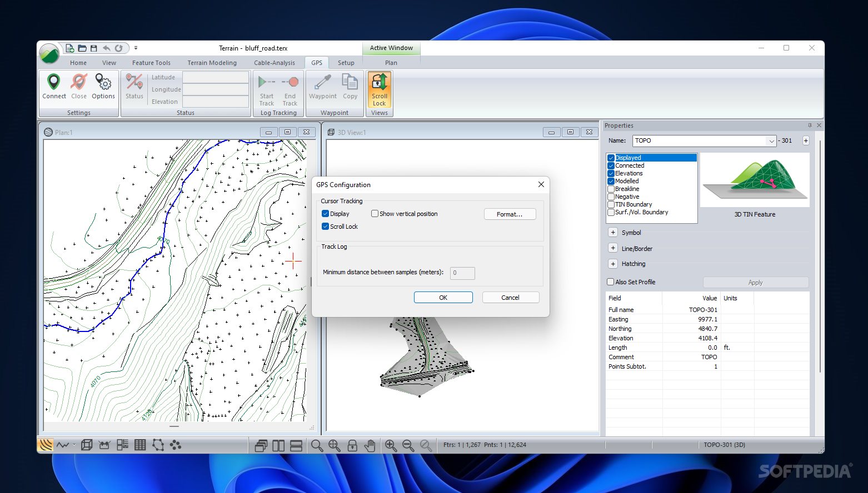Click the GPS Status icon

(x=134, y=82)
